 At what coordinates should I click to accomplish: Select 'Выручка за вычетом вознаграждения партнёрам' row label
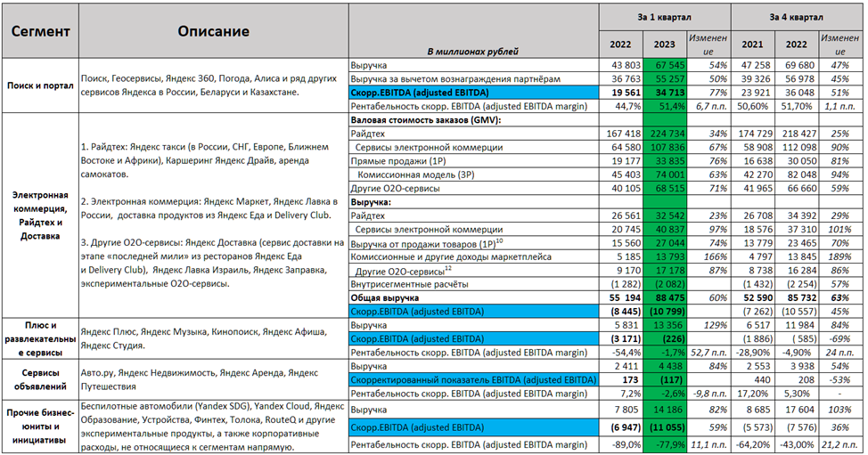[473, 79]
